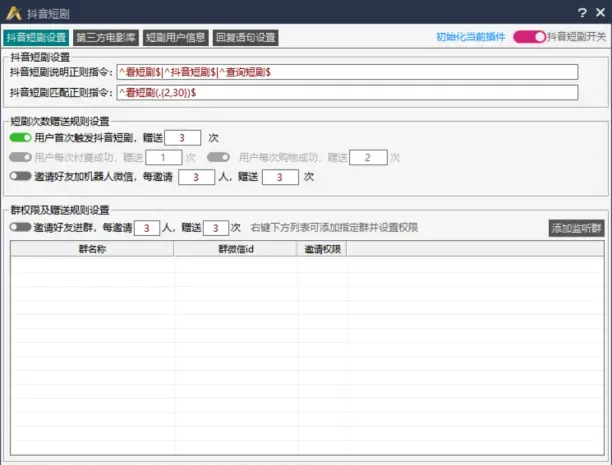Click the 添加监听群 button
The height and width of the screenshot is (465, 612).
click(x=576, y=228)
